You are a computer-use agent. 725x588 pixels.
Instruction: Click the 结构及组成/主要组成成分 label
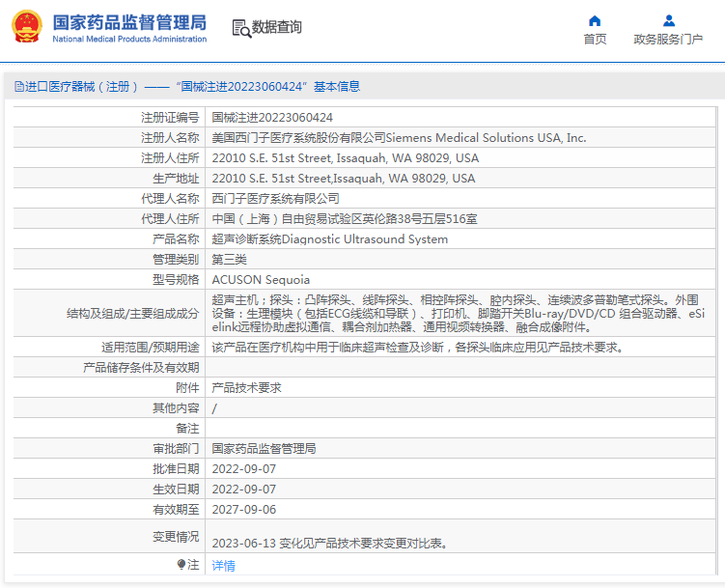point(132,314)
